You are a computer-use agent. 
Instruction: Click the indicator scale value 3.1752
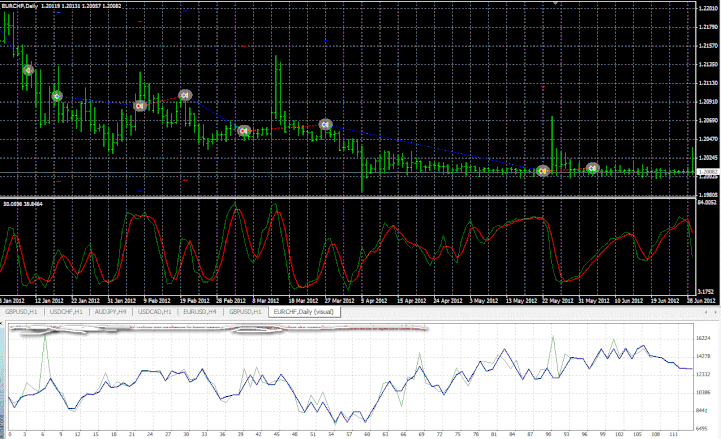pyautogui.click(x=706, y=291)
